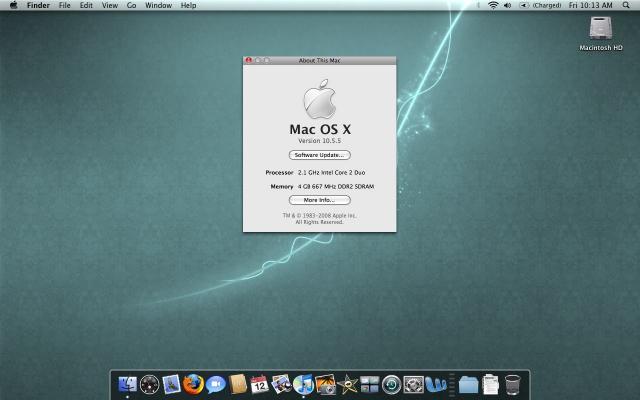Open iCal calendar from dock

260,383
